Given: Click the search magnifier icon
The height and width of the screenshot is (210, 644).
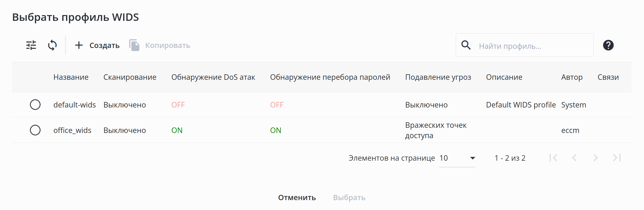Looking at the screenshot, I should click(466, 45).
